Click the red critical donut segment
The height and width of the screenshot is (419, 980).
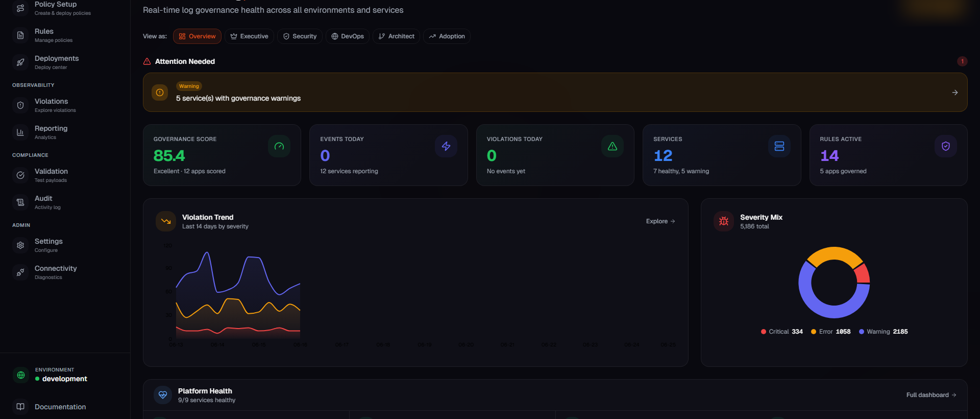pyautogui.click(x=862, y=274)
